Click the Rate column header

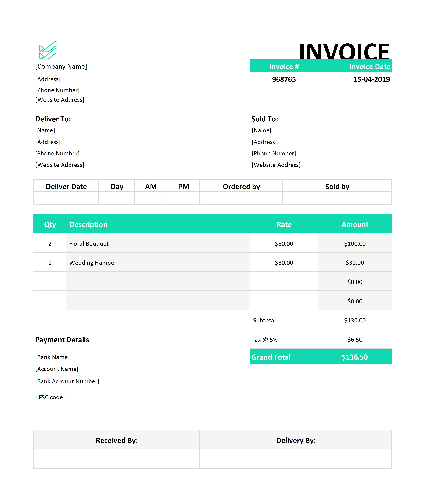[x=284, y=225]
